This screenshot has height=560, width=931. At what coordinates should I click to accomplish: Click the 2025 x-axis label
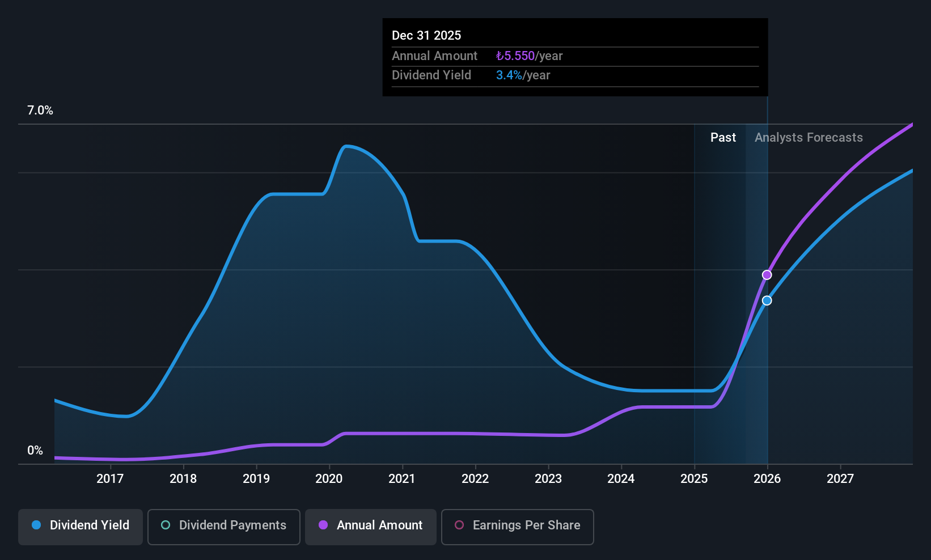(x=694, y=478)
